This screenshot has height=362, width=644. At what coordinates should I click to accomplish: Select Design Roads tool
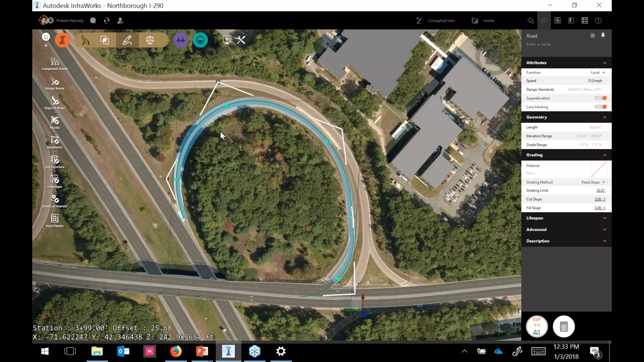tap(55, 83)
